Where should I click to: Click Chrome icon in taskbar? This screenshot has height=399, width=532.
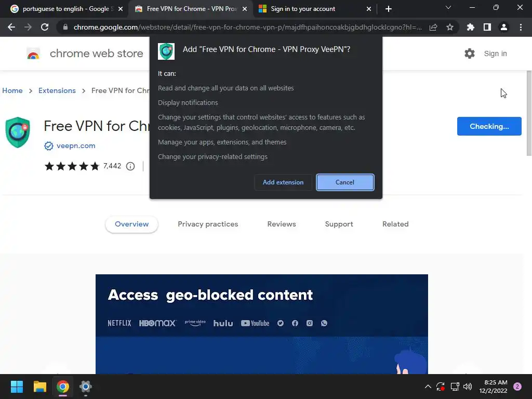(x=63, y=387)
